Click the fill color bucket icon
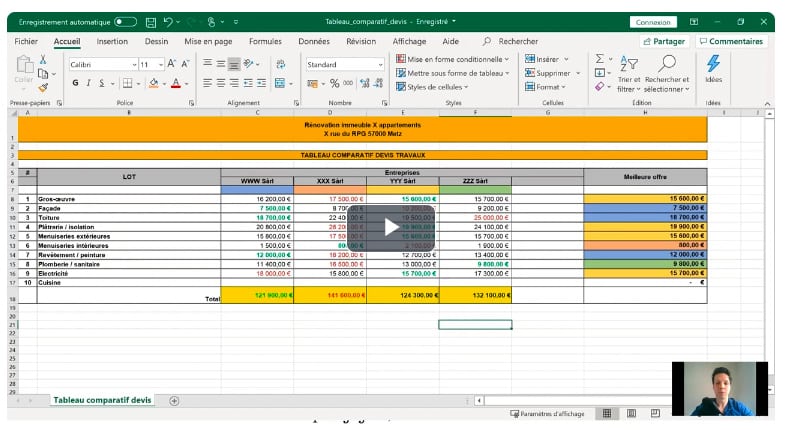Image resolution: width=787 pixels, height=430 pixels. [x=153, y=83]
